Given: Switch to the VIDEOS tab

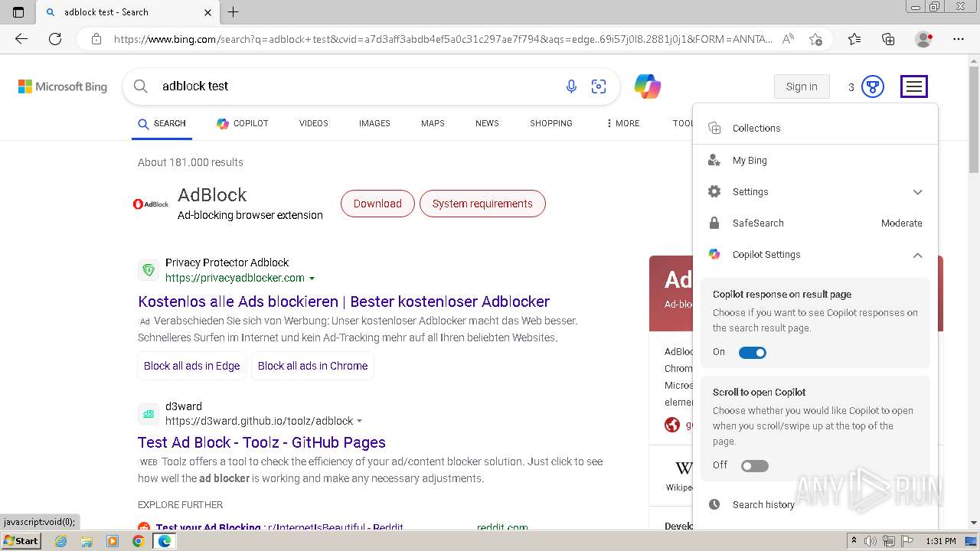Looking at the screenshot, I should click(x=314, y=123).
